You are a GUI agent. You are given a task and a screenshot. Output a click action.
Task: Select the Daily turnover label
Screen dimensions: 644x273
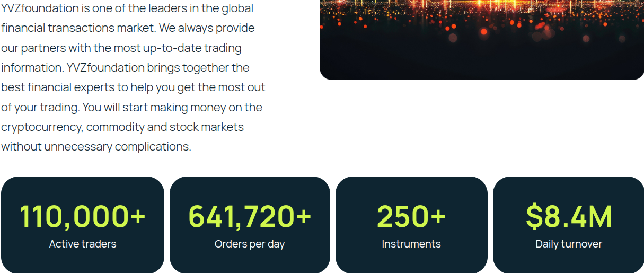click(569, 244)
